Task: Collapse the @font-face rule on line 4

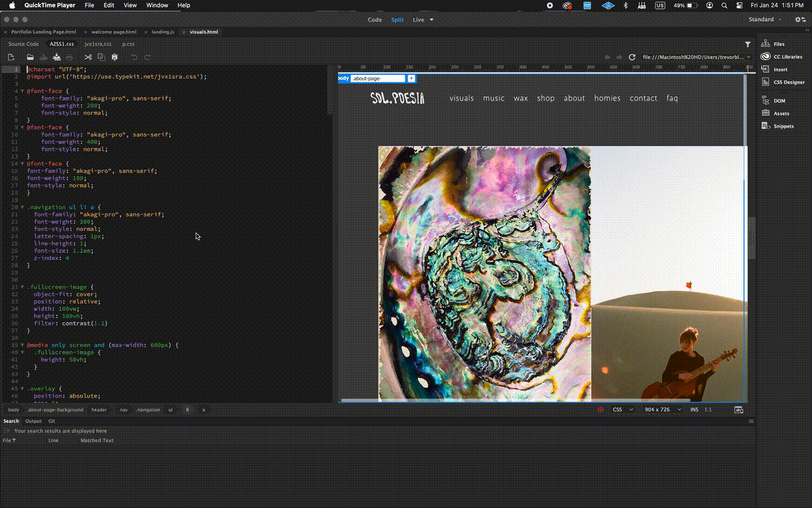Action: pos(22,91)
